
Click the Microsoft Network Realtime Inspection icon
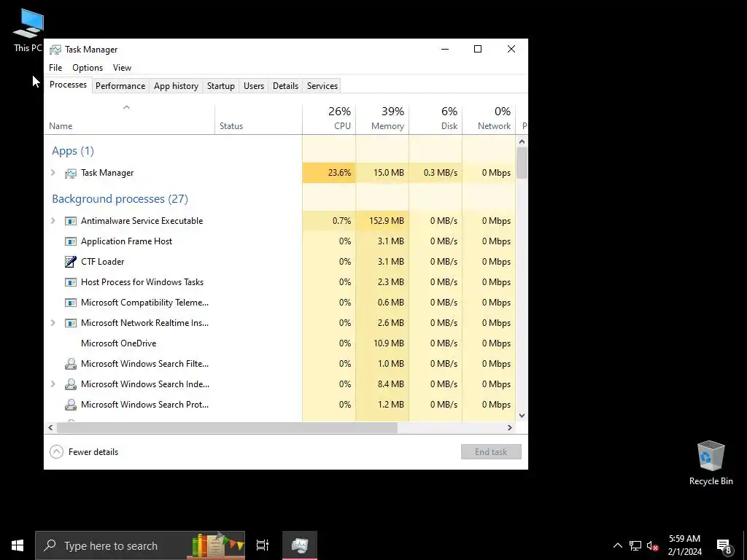coord(71,323)
